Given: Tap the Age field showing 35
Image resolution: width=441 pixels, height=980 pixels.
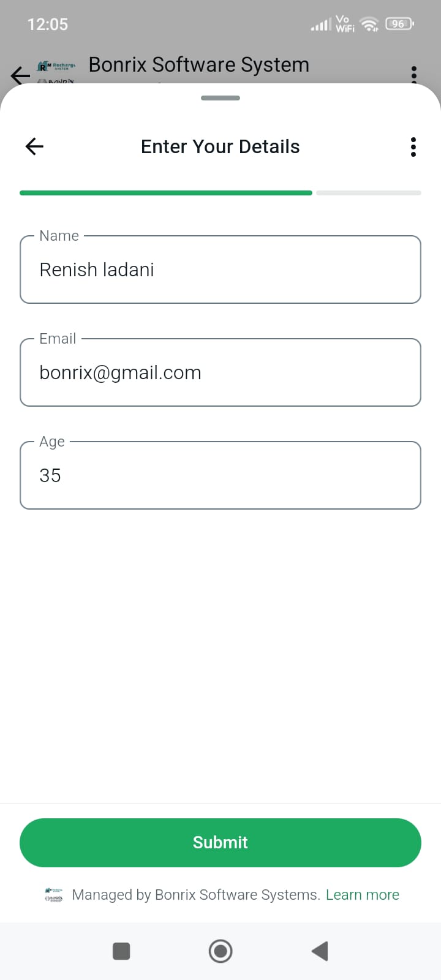Looking at the screenshot, I should (x=221, y=475).
